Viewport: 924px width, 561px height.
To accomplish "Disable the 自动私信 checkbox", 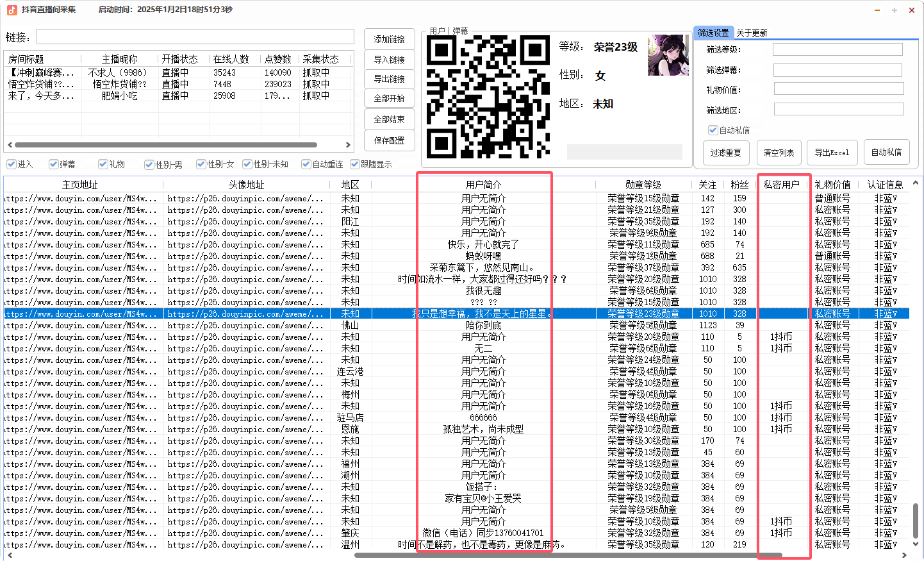I will [x=713, y=130].
